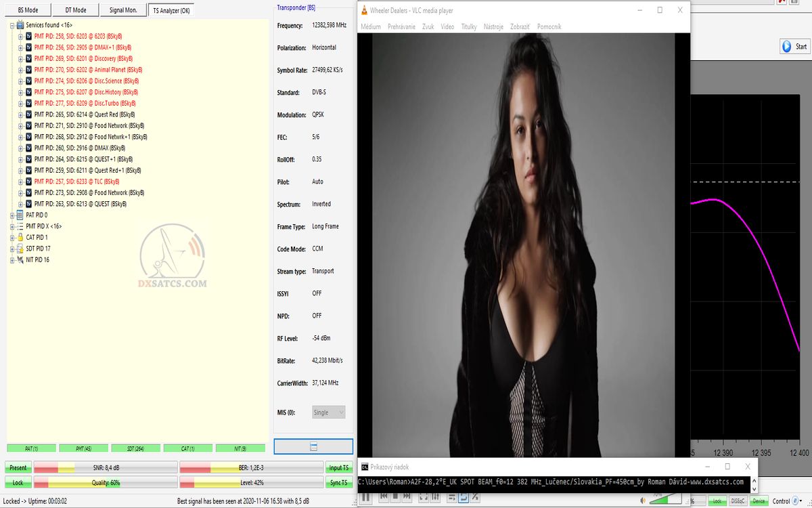Screen dimensions: 812x508
Task: Adjust the VLC volume slider
Action: [665, 499]
